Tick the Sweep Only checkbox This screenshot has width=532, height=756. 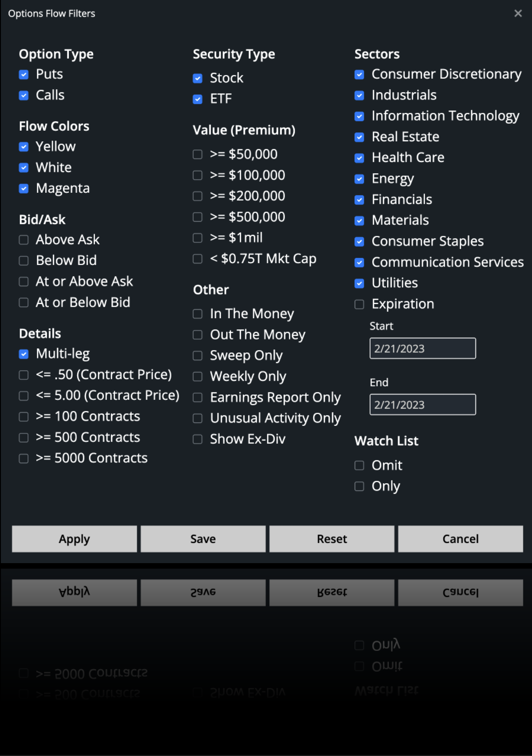coord(197,356)
